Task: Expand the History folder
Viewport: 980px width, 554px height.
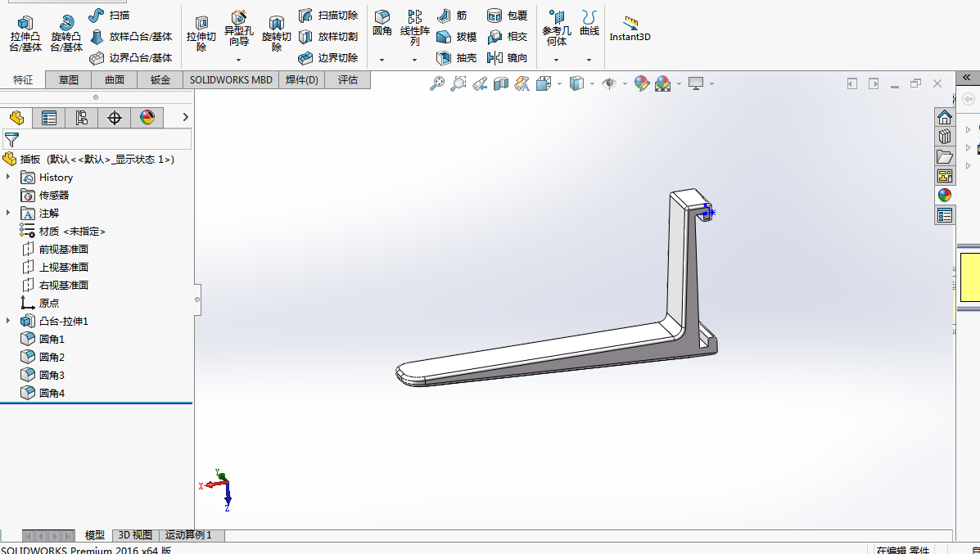Action: (x=8, y=178)
